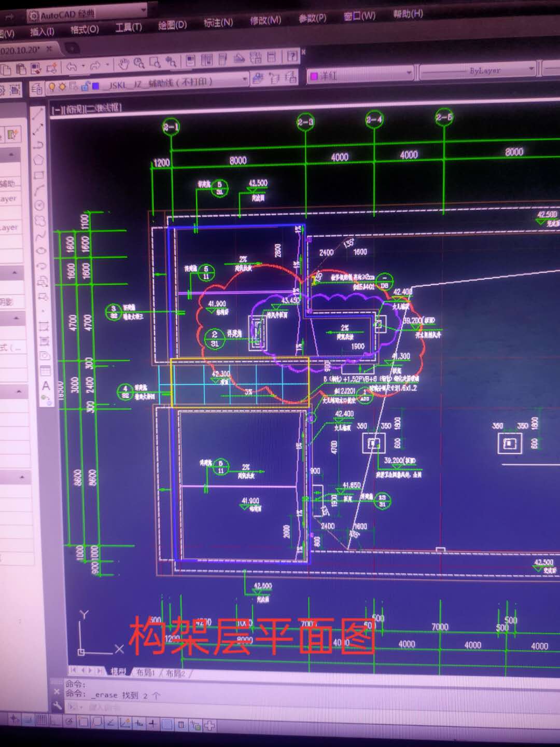Open the AutoCAD 经典 workspace dropdown
Image resolution: width=560 pixels, height=747 pixels.
[87, 12]
